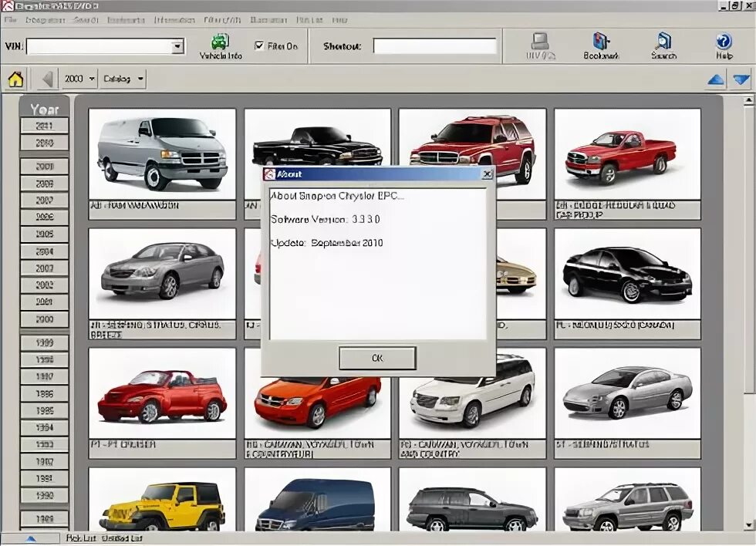The image size is (756, 546).
Task: Click the VIN input field
Action: [x=100, y=46]
